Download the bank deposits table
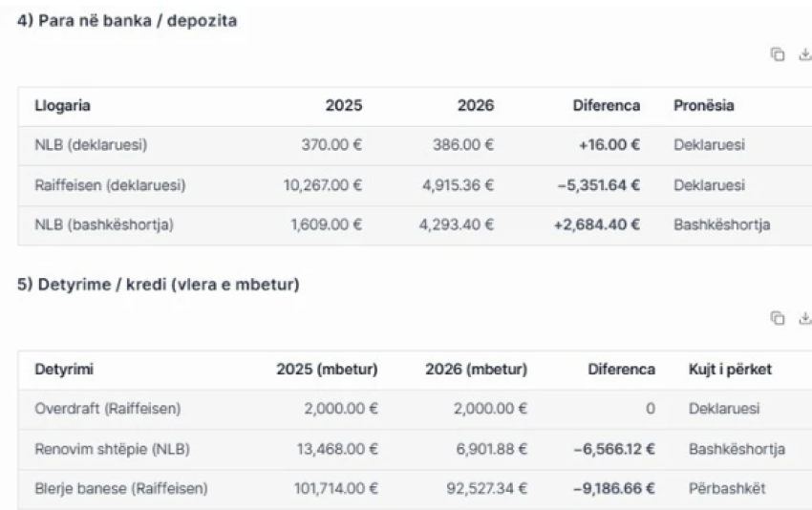 pyautogui.click(x=804, y=55)
